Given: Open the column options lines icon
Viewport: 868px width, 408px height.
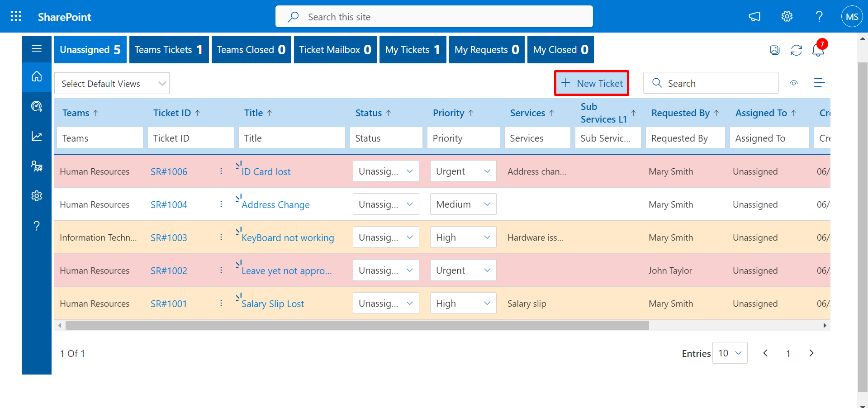Looking at the screenshot, I should (819, 83).
